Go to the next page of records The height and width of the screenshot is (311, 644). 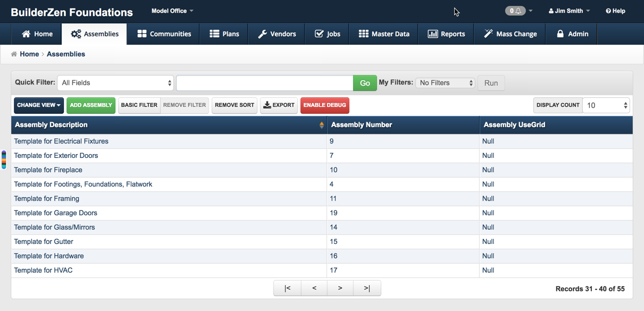(340, 288)
